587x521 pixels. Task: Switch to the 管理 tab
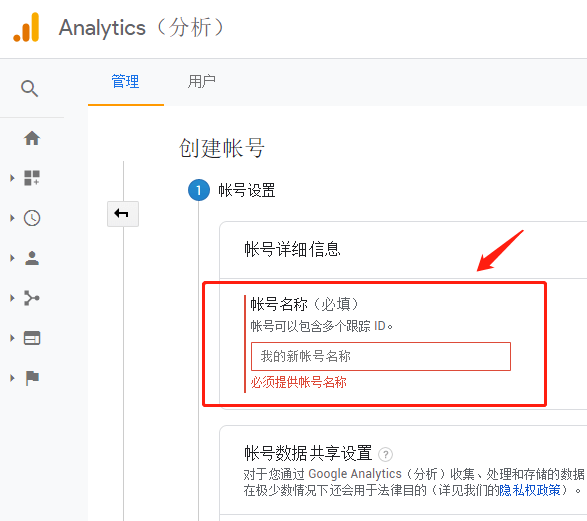tap(125, 82)
